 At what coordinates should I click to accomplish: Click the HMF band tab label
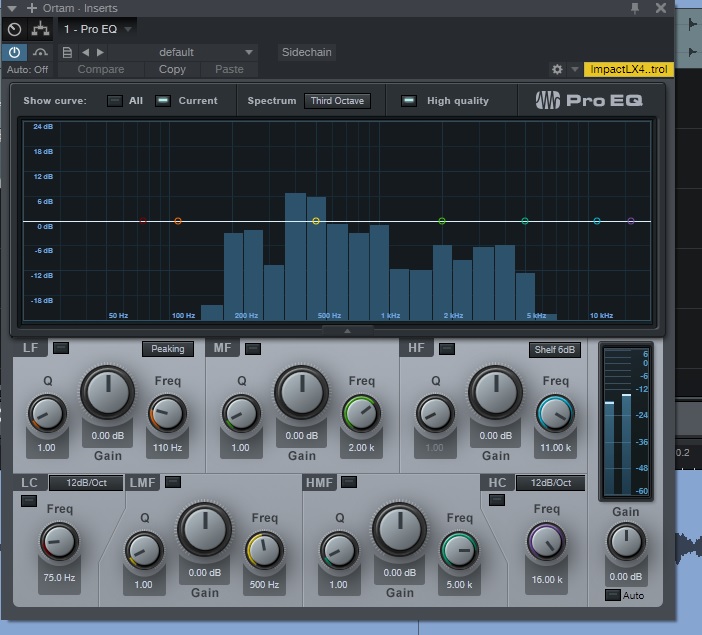click(x=319, y=483)
